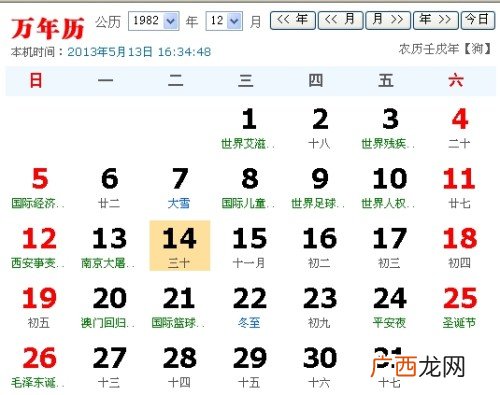Go to next year with 年 >> button
Viewport: 500px width, 395px height.
(x=436, y=20)
